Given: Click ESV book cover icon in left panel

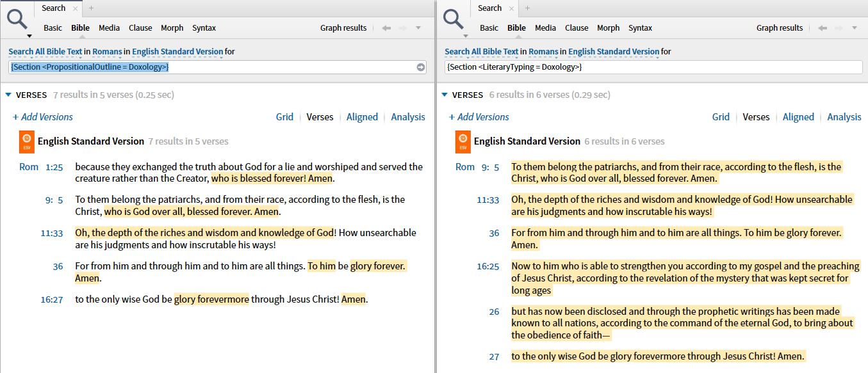Looking at the screenshot, I should [26, 141].
